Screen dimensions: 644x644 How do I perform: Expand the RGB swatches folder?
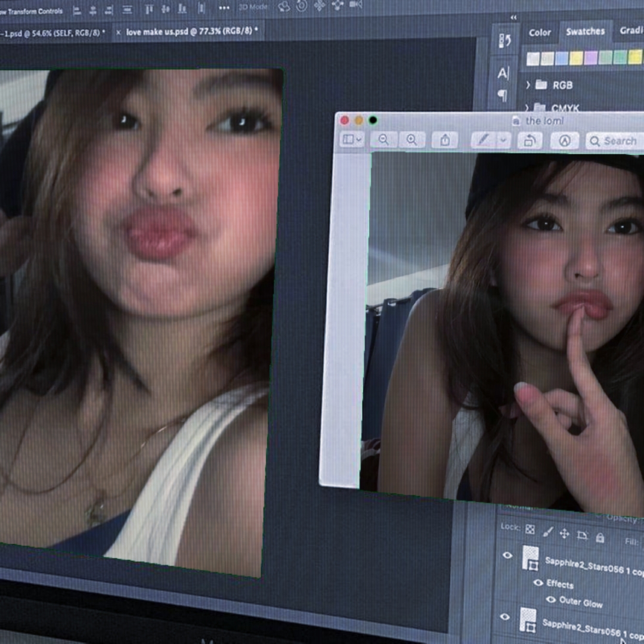(x=528, y=85)
